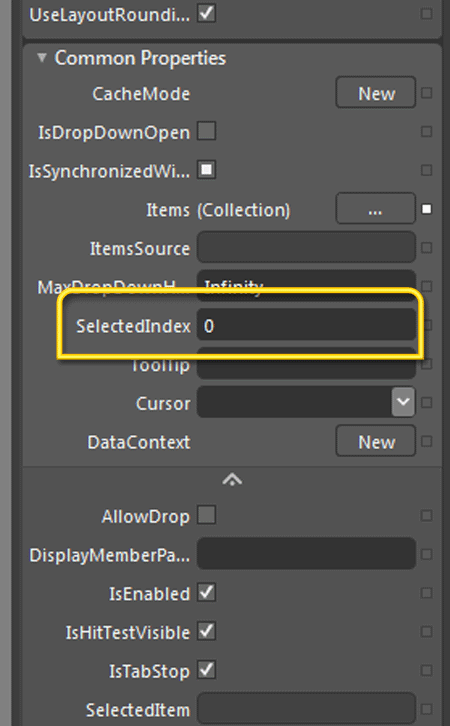Image resolution: width=450 pixels, height=726 pixels.
Task: Click the AllowDrop property label
Action: click(145, 516)
